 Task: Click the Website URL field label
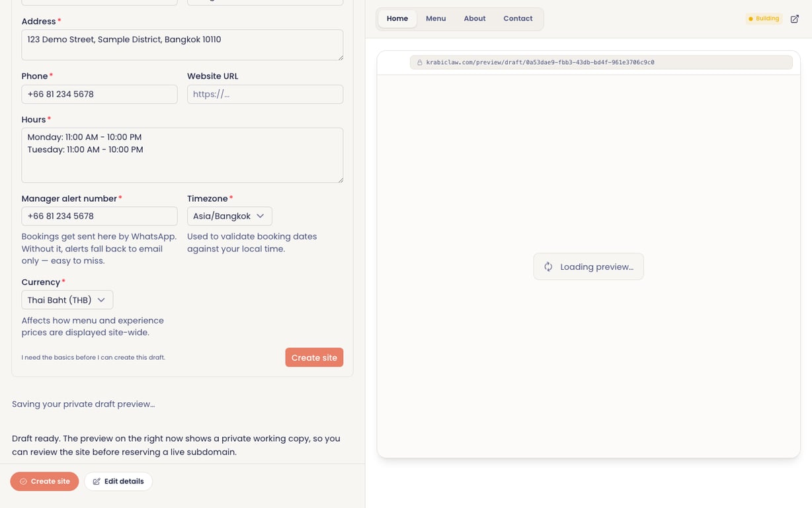tap(213, 76)
